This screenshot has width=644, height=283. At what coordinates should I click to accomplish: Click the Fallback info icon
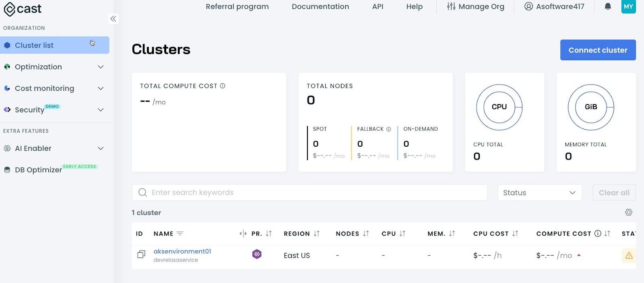(x=389, y=129)
